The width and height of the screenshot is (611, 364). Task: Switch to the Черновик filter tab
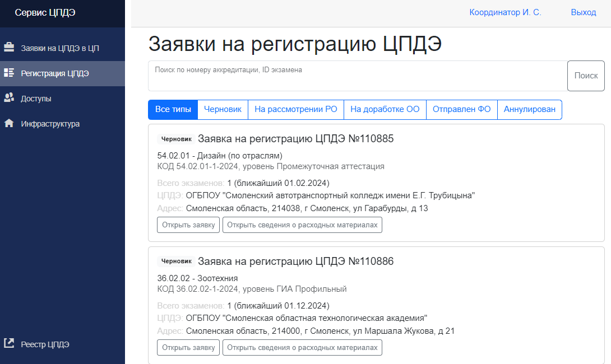(x=223, y=110)
